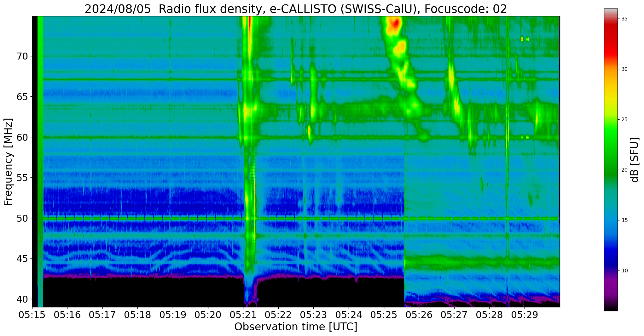This screenshot has width=644, height=336.
Task: Click the 45 frequency tick label
Action: click(x=22, y=259)
